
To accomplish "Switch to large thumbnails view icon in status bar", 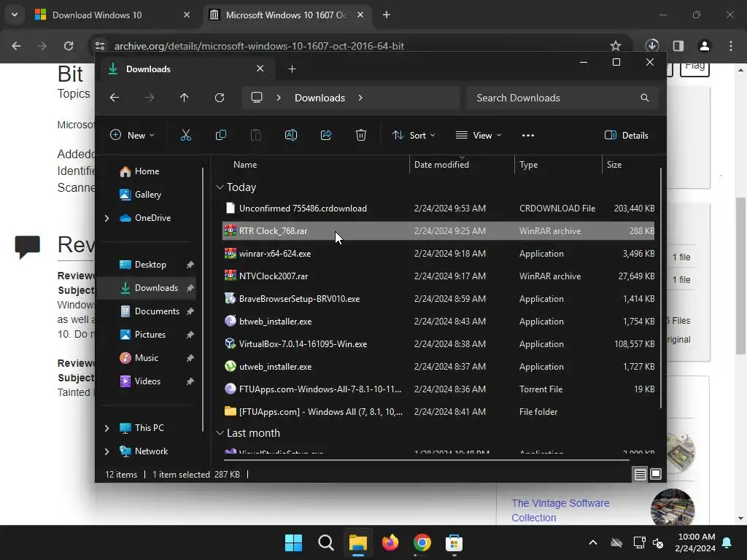I will click(x=656, y=474).
